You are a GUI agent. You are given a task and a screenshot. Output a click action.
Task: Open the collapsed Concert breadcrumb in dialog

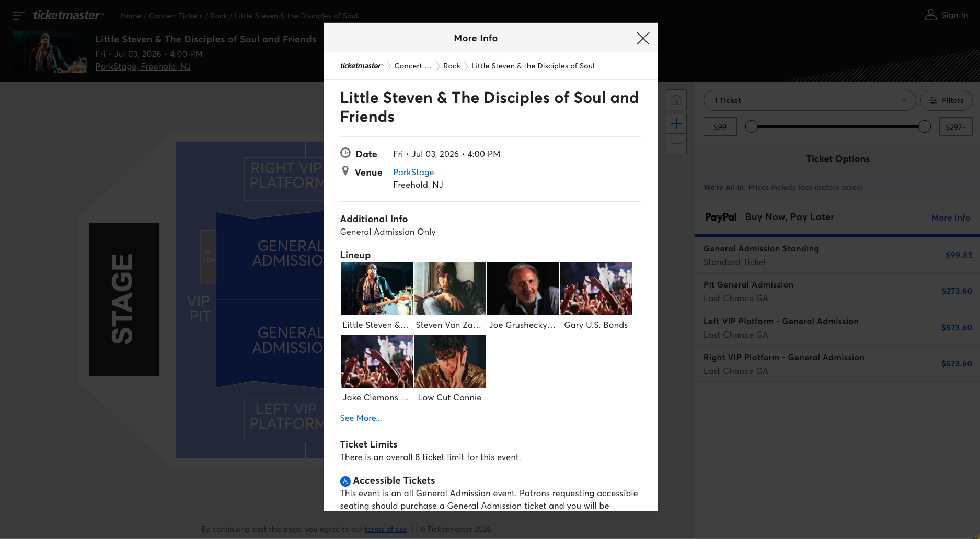click(x=412, y=66)
